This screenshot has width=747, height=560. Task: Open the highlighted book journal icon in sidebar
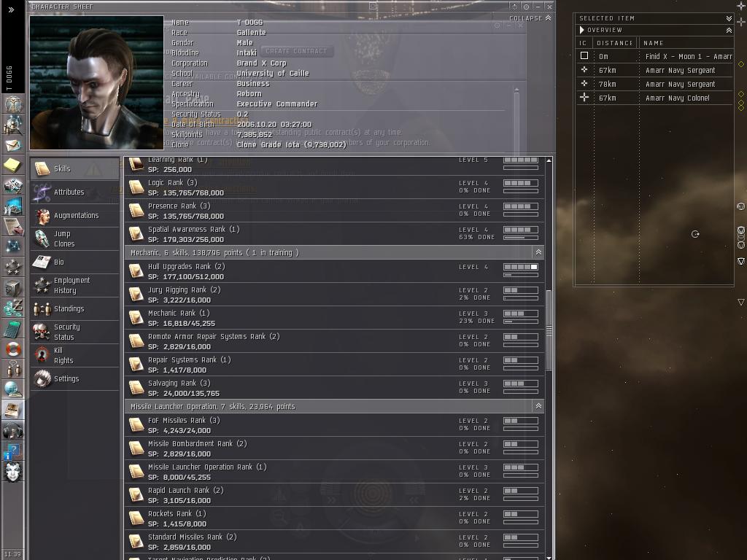[x=13, y=410]
